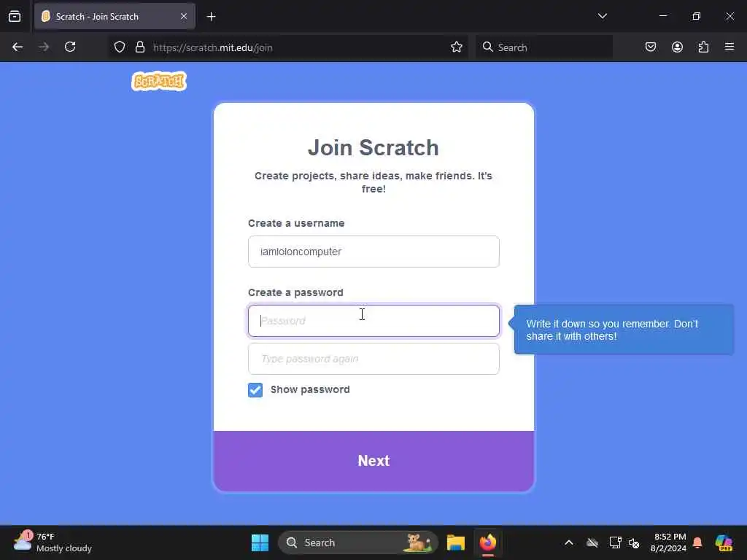Open the Windows Start menu
Image resolution: width=747 pixels, height=560 pixels.
coord(260,542)
